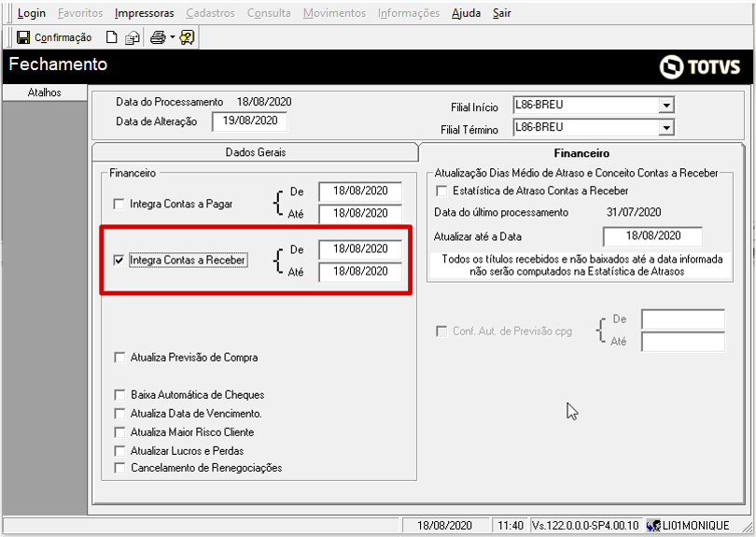
Task: Expand the Filial Início dropdown
Action: 665,105
